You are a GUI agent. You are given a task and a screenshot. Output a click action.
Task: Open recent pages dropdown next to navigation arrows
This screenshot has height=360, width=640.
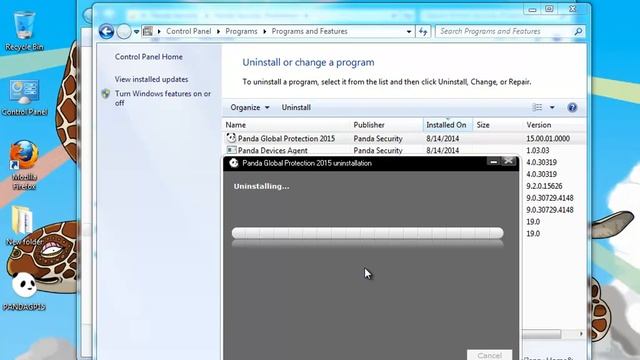click(136, 31)
